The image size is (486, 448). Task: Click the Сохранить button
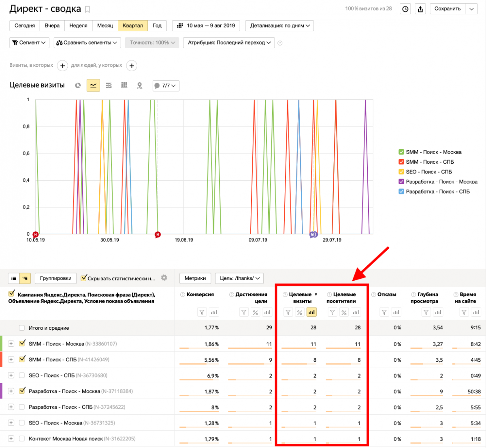tap(448, 9)
